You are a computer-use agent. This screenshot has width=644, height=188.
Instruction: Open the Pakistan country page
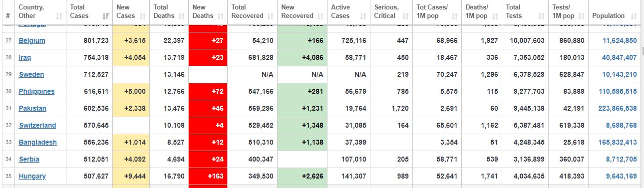click(x=32, y=109)
